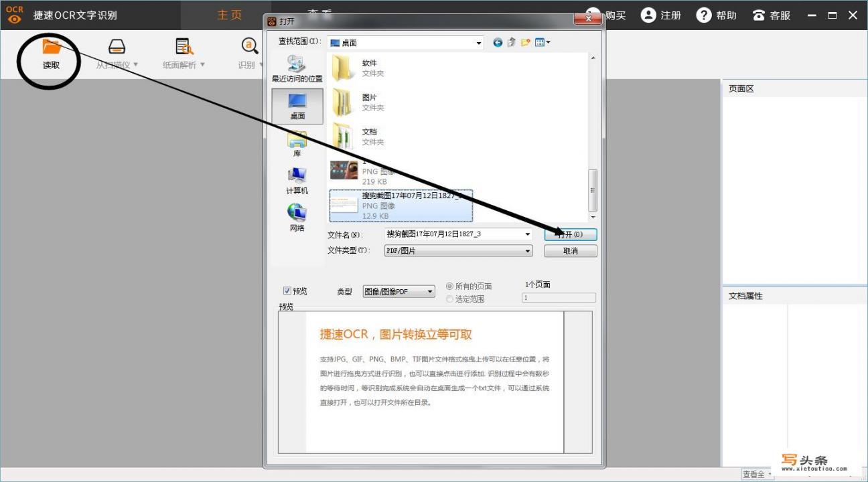Viewport: 868px width, 482px height.
Task: Select 最近访问的位置 in places bar
Action: coord(297,69)
